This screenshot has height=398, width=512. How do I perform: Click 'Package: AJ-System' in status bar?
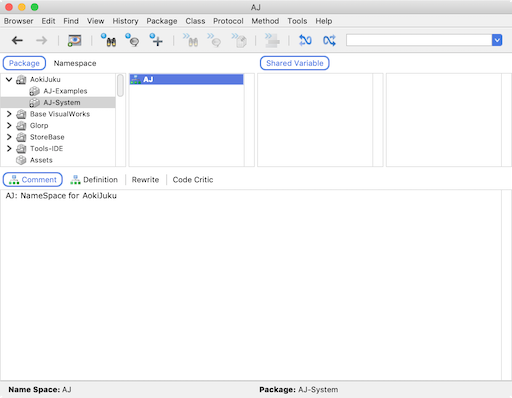(x=299, y=389)
